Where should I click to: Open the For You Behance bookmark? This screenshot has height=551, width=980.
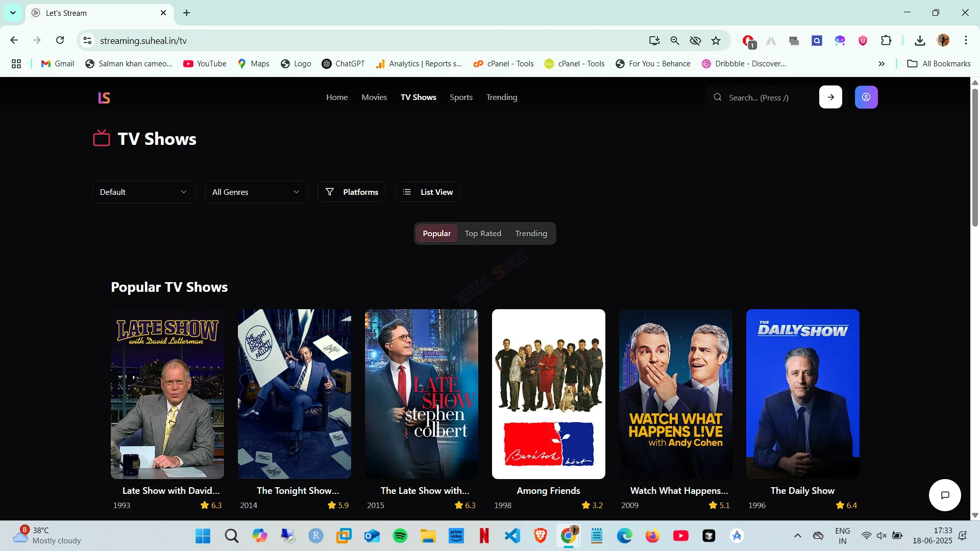click(653, 64)
